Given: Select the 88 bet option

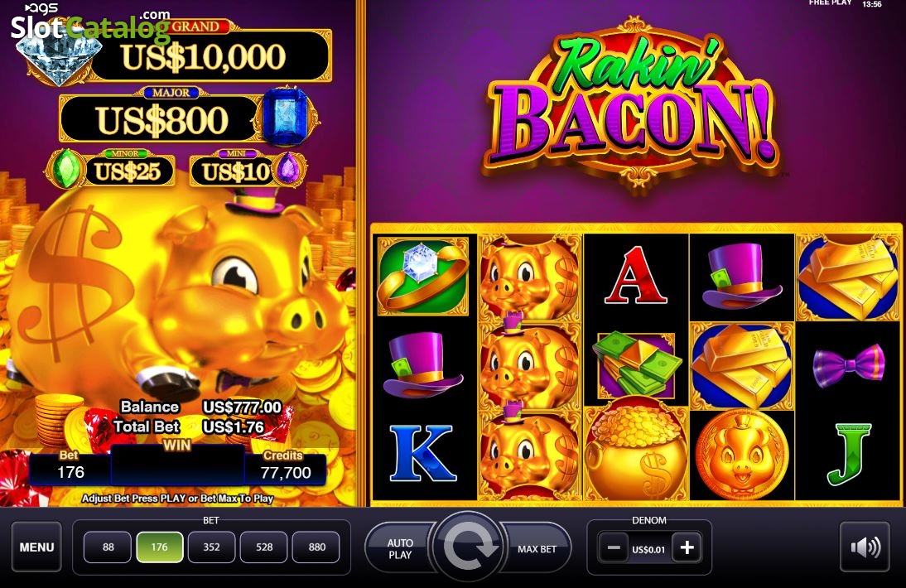Looking at the screenshot, I should click(x=108, y=547).
